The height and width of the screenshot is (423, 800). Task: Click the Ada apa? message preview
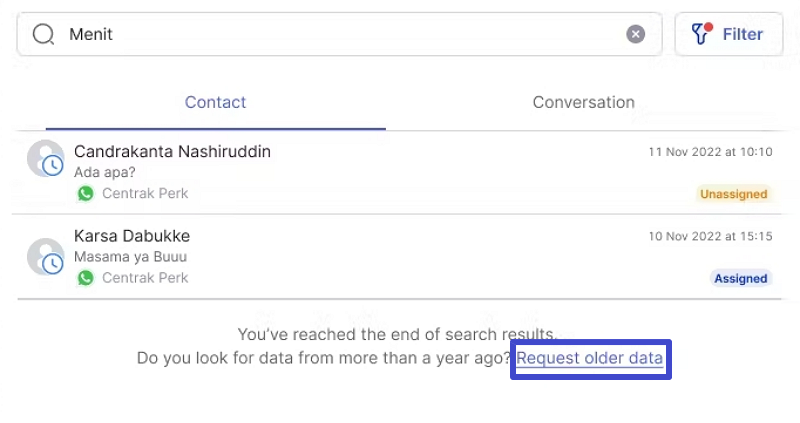click(105, 172)
